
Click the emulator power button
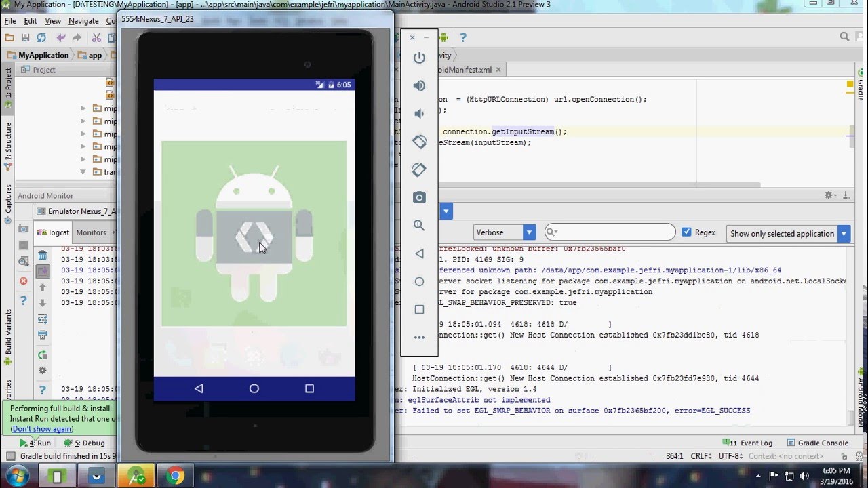pos(419,58)
